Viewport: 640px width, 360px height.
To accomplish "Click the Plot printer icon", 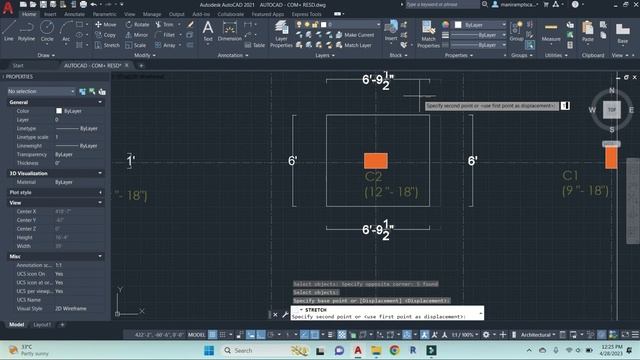I will (x=83, y=4).
